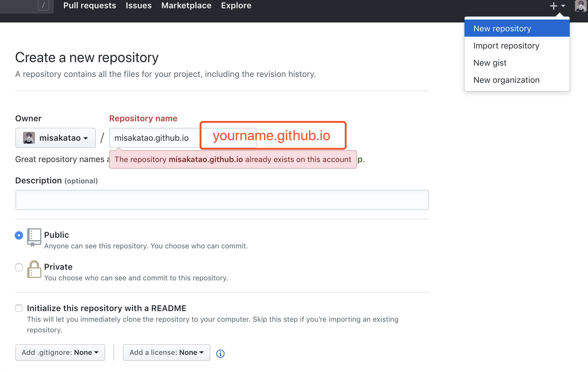The image size is (588, 372).
Task: Go to Marketplace link
Action: click(x=186, y=5)
